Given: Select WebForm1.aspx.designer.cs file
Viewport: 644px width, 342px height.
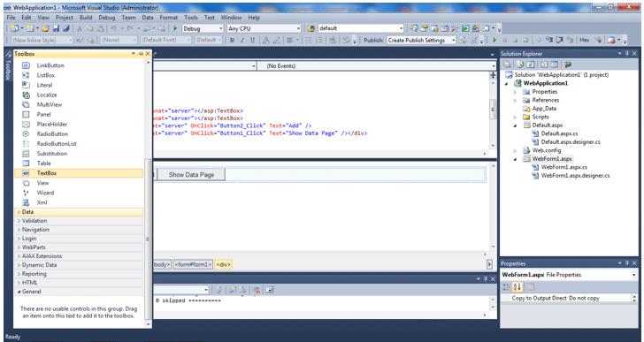Looking at the screenshot, I should 575,176.
